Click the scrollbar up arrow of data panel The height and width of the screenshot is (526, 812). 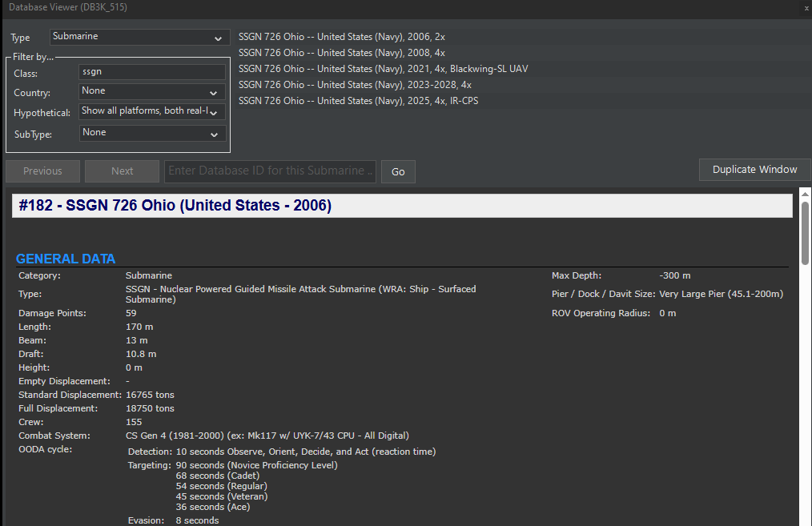point(805,194)
